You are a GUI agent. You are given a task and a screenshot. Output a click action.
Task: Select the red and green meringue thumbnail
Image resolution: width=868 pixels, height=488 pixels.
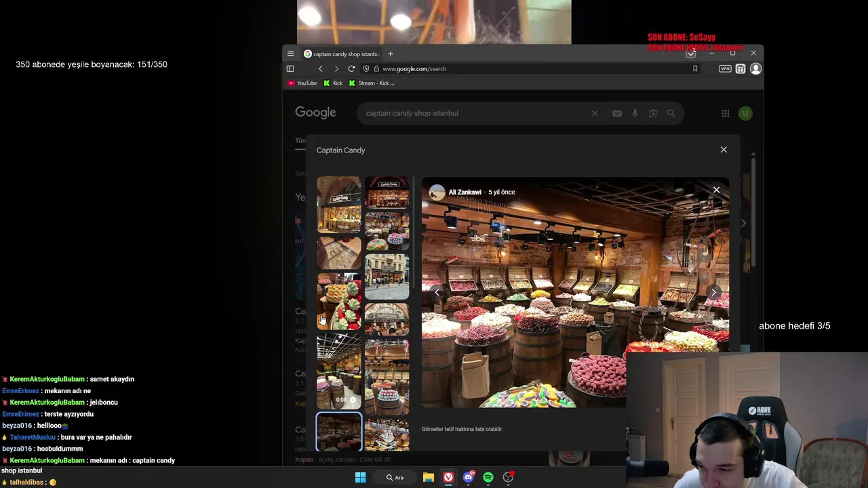pyautogui.click(x=339, y=302)
